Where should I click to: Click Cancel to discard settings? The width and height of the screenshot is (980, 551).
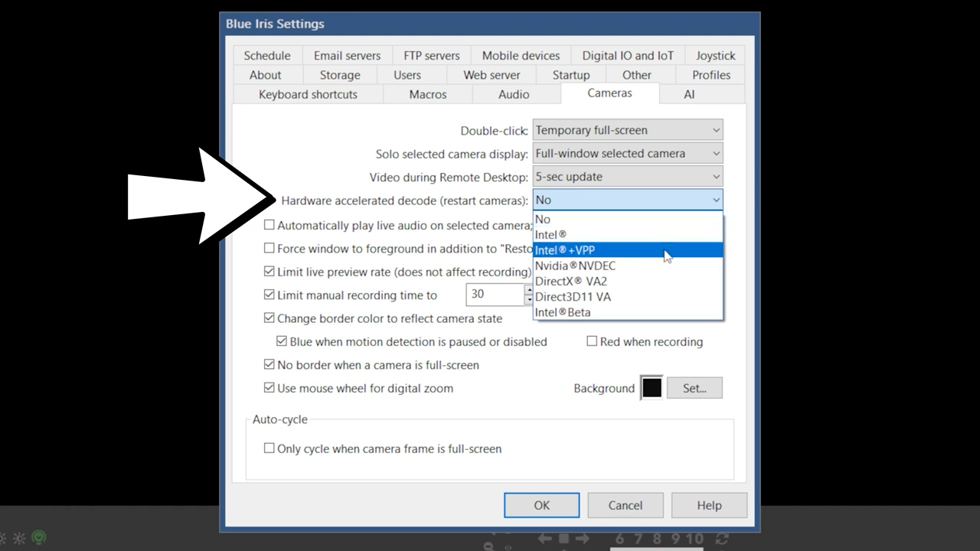(626, 505)
